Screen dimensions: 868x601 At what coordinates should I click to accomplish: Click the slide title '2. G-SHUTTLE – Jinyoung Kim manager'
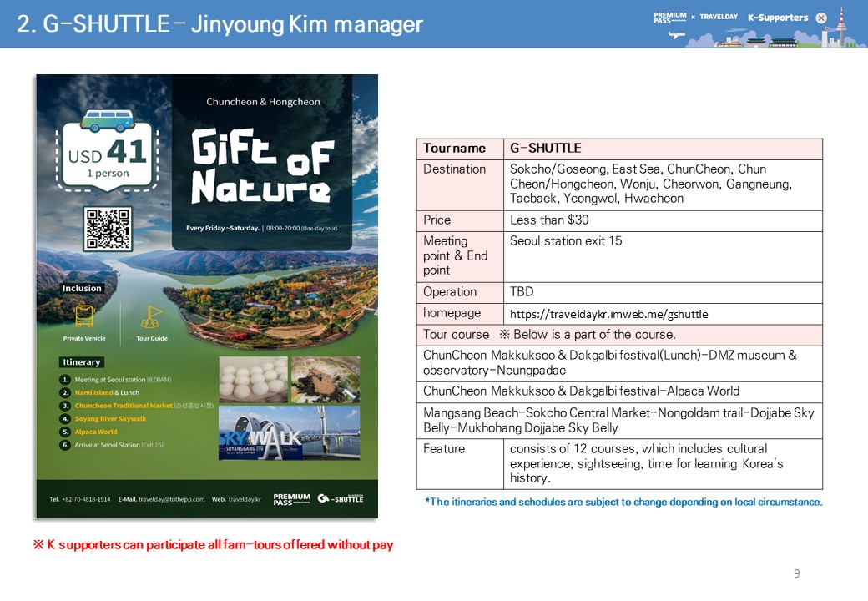pyautogui.click(x=220, y=24)
